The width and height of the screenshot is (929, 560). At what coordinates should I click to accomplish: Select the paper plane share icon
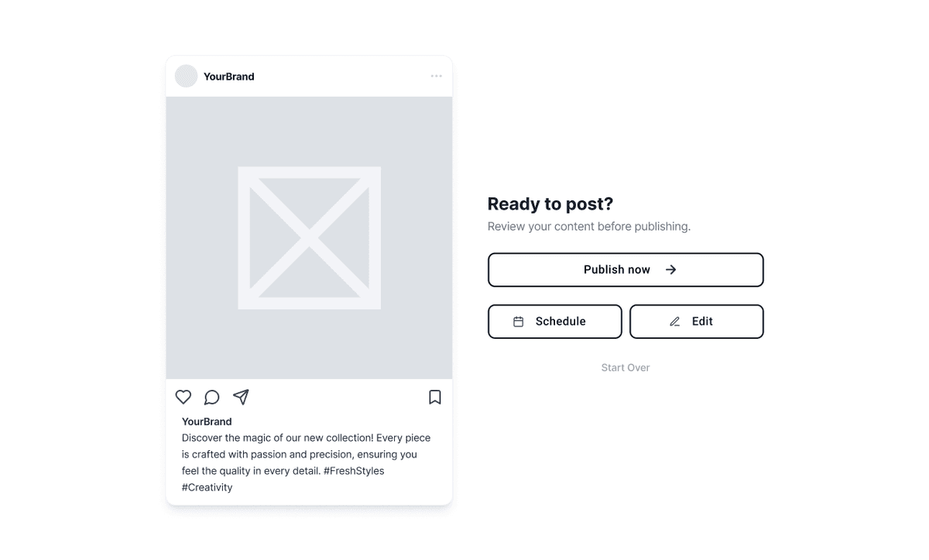pyautogui.click(x=241, y=396)
